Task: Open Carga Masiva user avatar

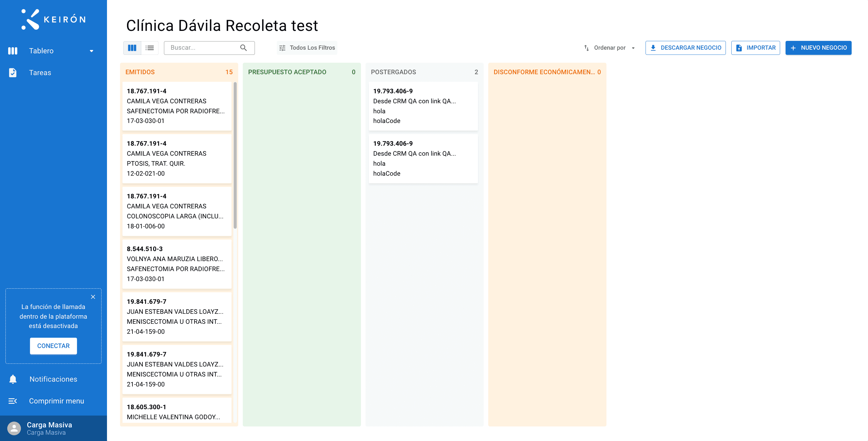Action: 14,429
